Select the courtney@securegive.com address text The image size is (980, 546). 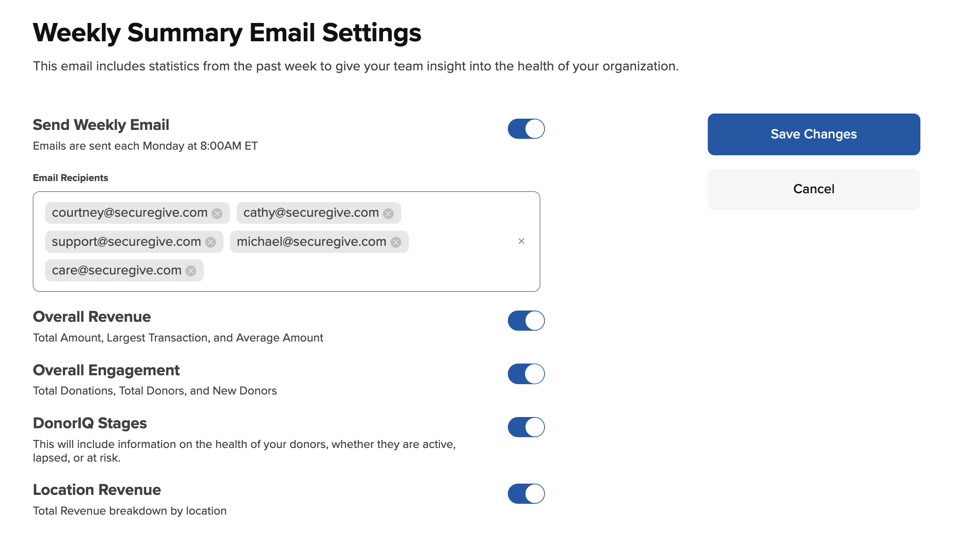[130, 213]
